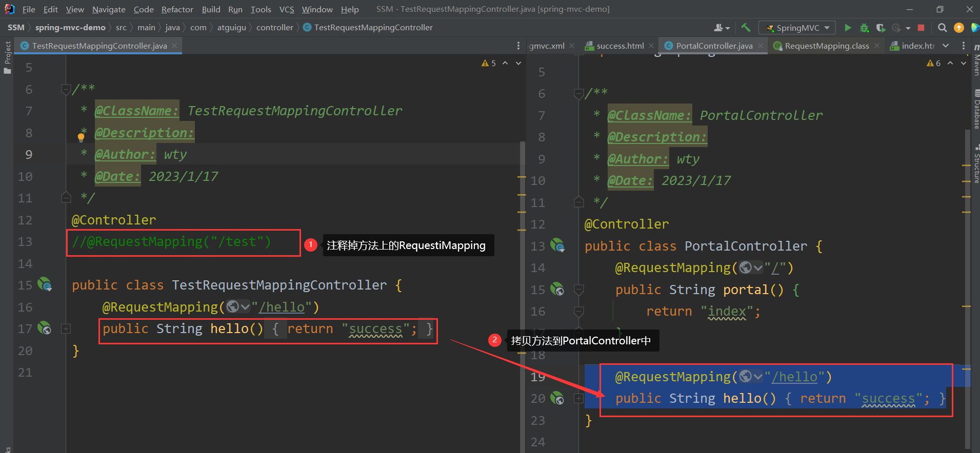This screenshot has width=980, height=453.
Task: Run with Coverage using the shield icon
Action: tap(881, 28)
